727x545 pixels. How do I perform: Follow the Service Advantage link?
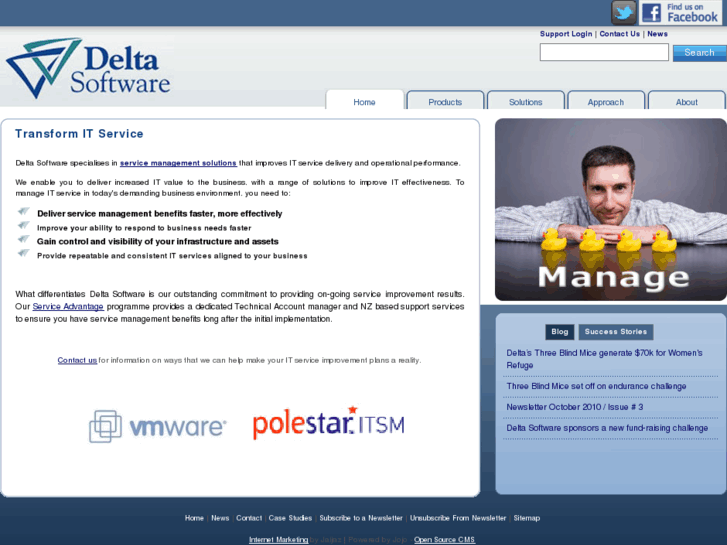pyautogui.click(x=68, y=307)
